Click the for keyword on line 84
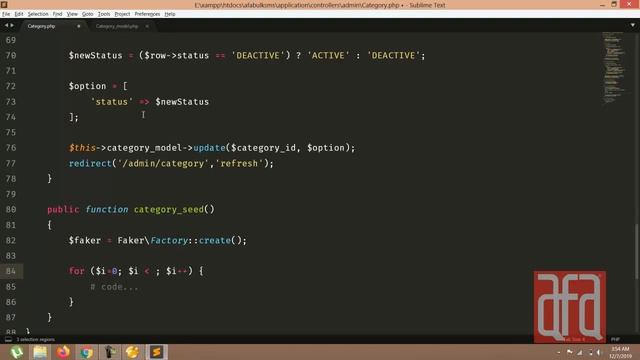 (77, 271)
